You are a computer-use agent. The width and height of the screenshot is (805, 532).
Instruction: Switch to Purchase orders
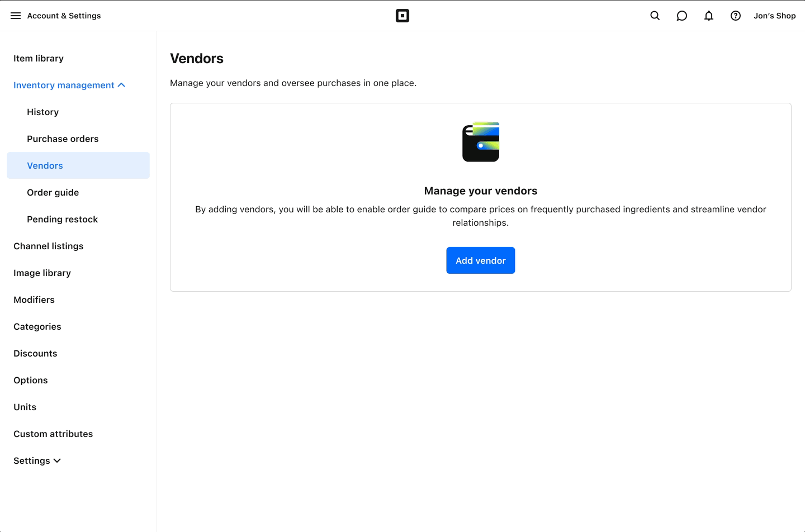(x=63, y=139)
